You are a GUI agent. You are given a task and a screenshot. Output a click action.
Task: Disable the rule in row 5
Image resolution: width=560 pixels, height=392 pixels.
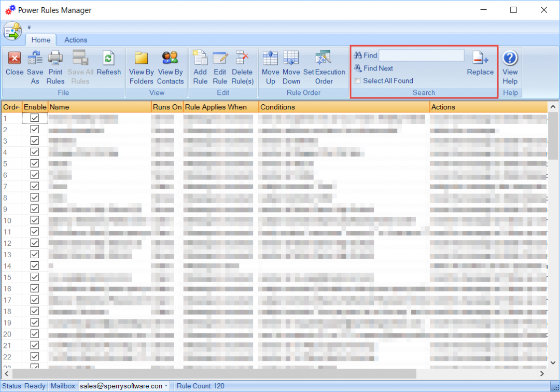(x=34, y=163)
